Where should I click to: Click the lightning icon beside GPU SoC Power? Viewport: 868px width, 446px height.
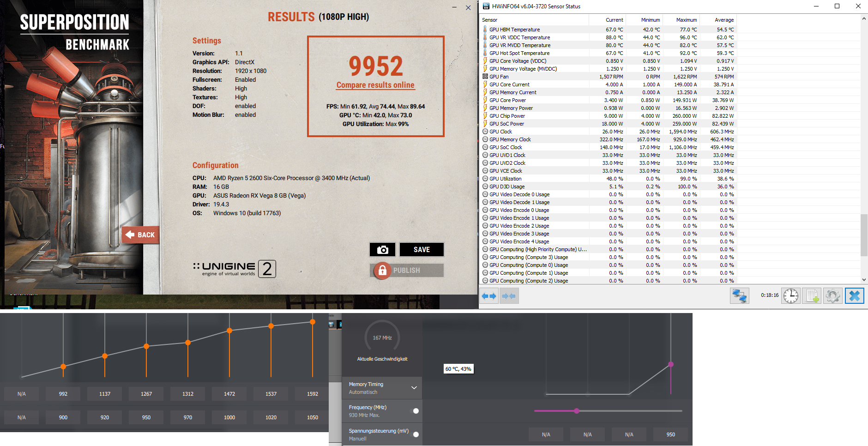pos(485,124)
